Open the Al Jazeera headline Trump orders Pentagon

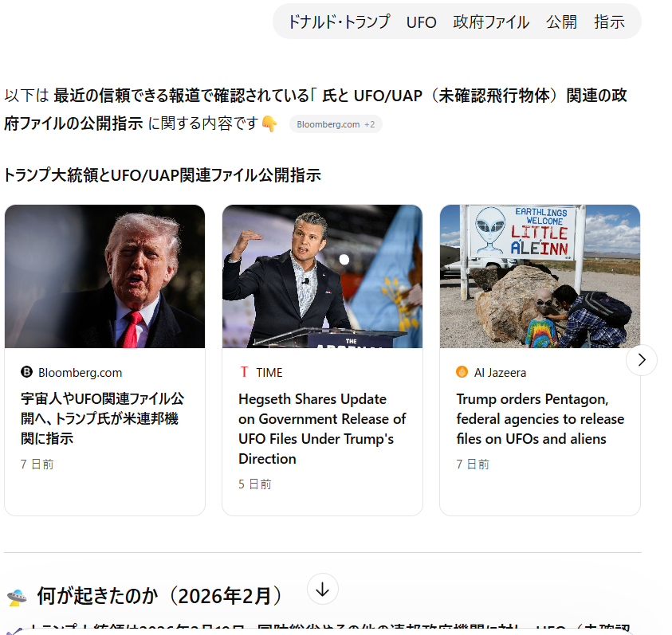[540, 418]
